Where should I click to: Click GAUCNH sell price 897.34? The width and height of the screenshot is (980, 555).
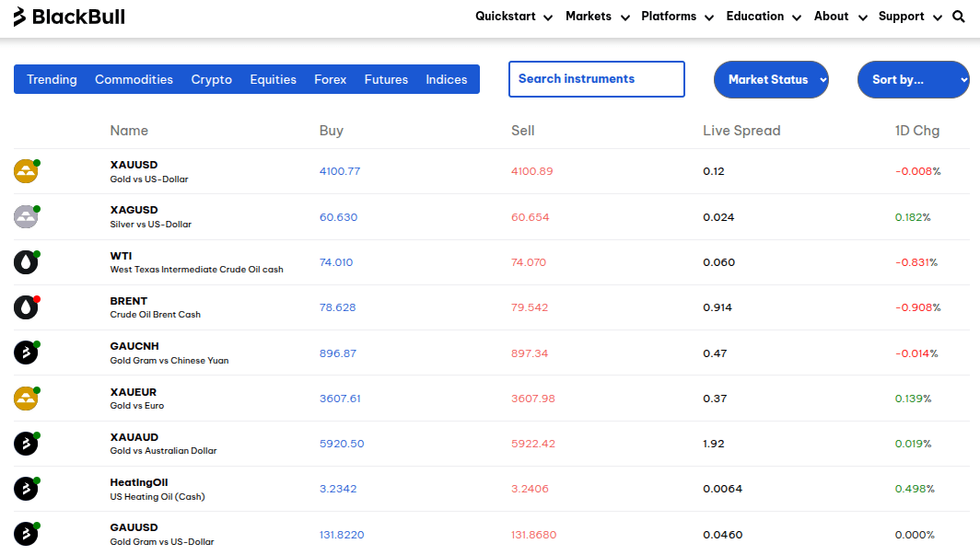pyautogui.click(x=530, y=353)
